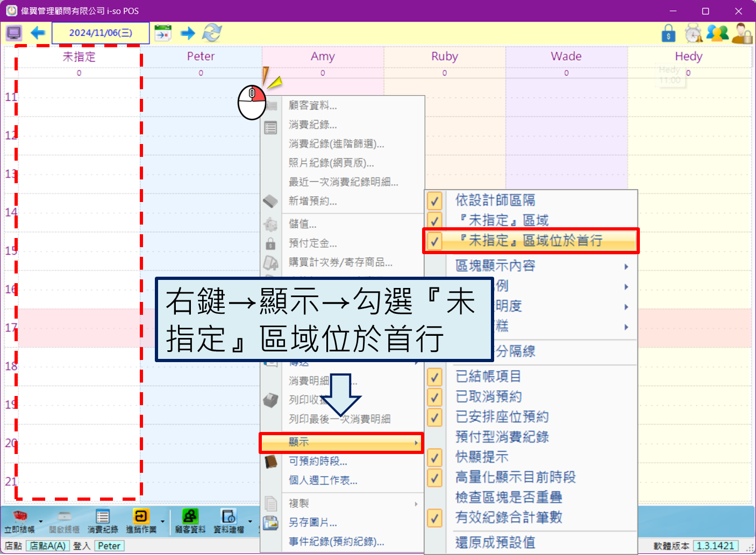Toggle 依設計師區隔 checkbox
The height and width of the screenshot is (555, 756).
coord(434,200)
